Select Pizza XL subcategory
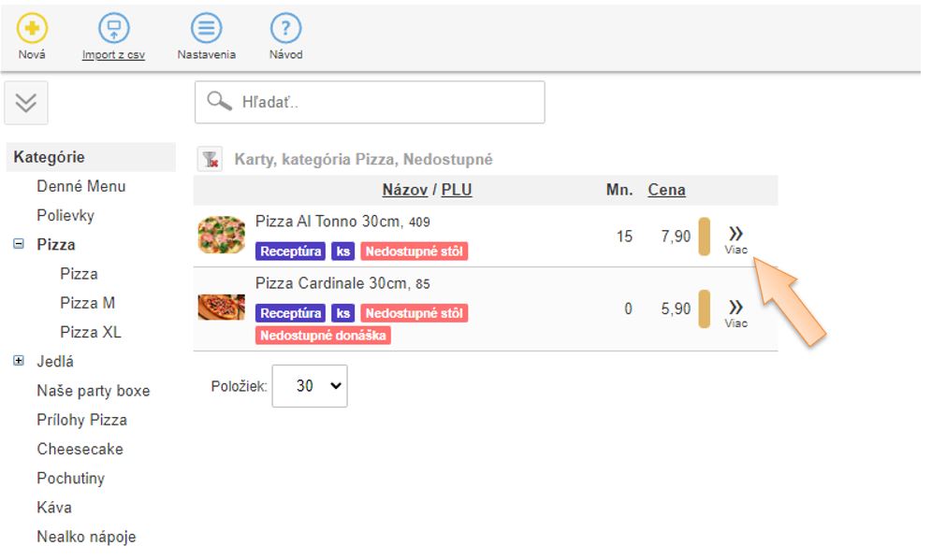931x560 pixels. [x=91, y=332]
